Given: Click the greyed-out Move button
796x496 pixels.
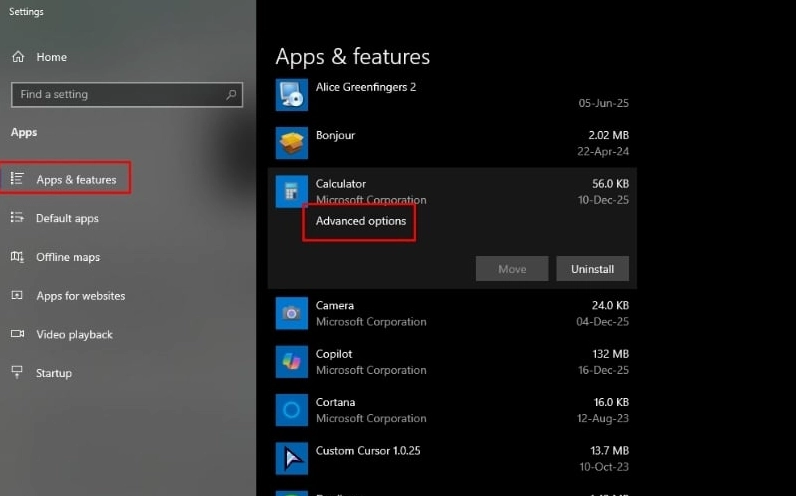Looking at the screenshot, I should (512, 269).
